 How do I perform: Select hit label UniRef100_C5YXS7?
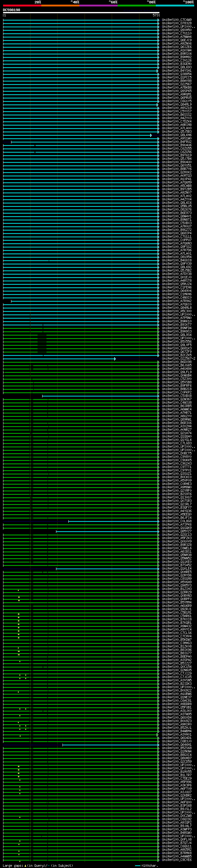pyautogui.click(x=177, y=111)
